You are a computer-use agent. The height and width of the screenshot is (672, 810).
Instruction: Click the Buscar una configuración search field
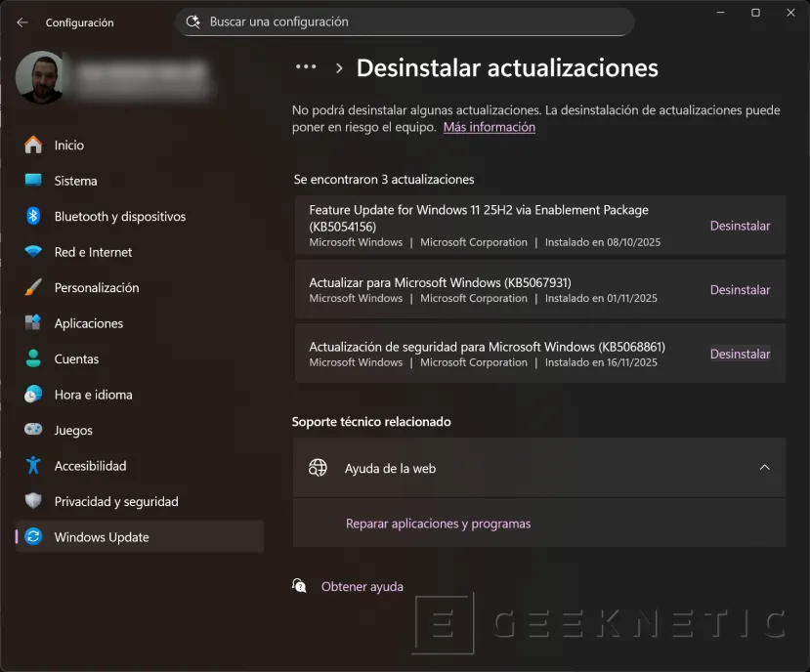click(x=404, y=21)
